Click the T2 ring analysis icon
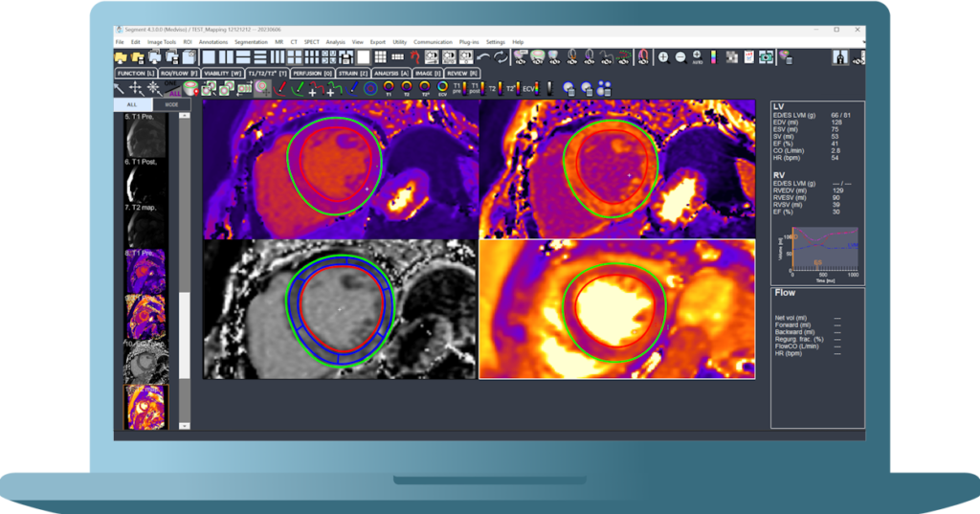This screenshot has height=514, width=980. 407,88
